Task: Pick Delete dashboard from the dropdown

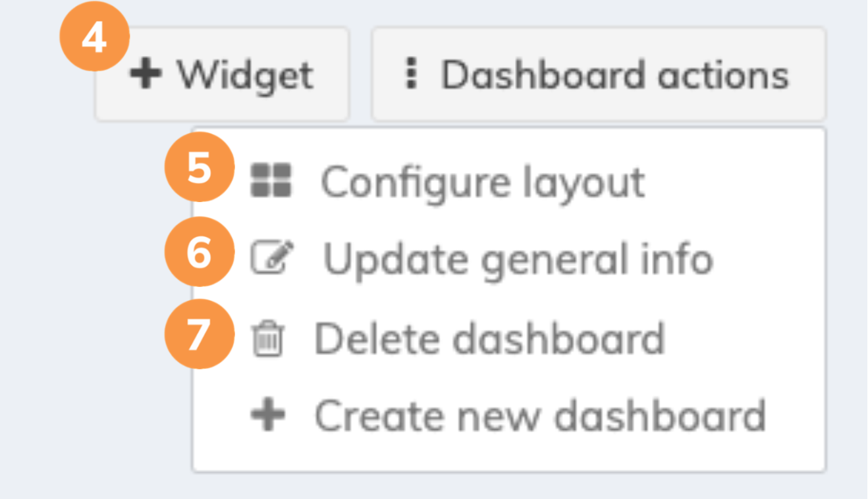Action: pyautogui.click(x=489, y=340)
